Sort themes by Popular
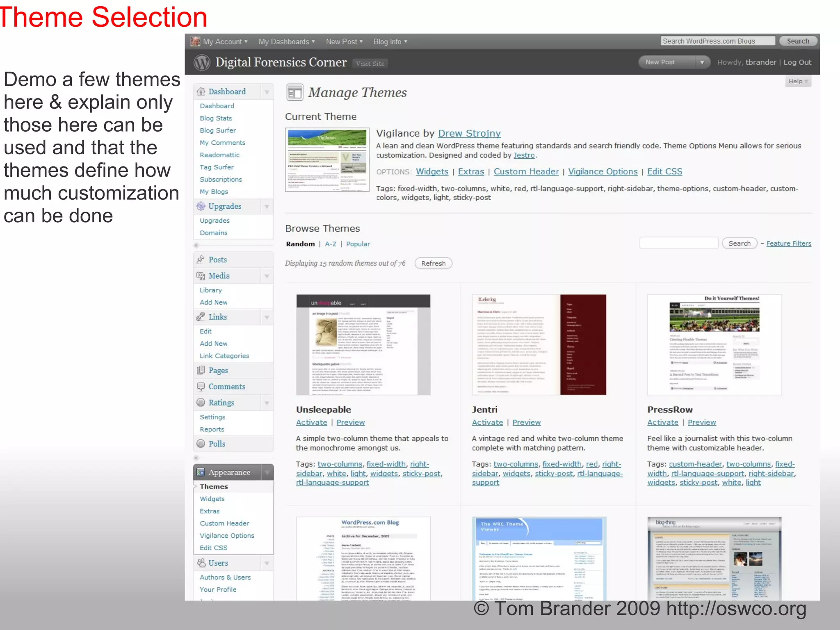 click(x=358, y=244)
